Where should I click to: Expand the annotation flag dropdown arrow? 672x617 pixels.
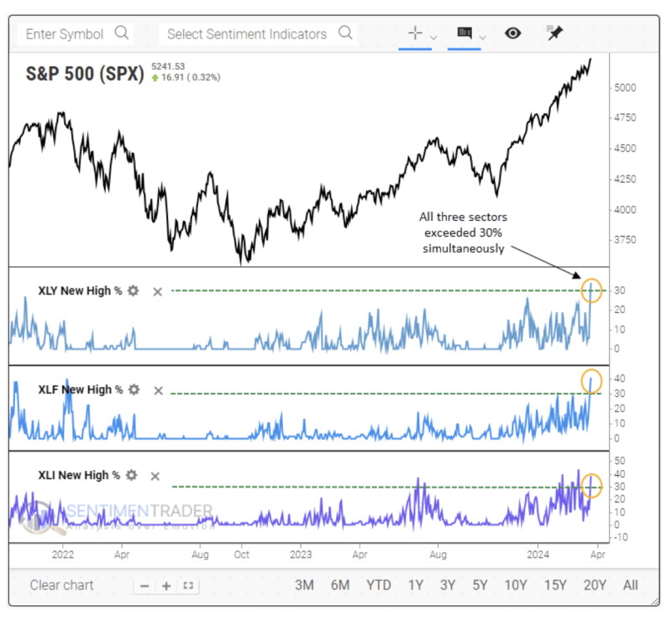481,37
